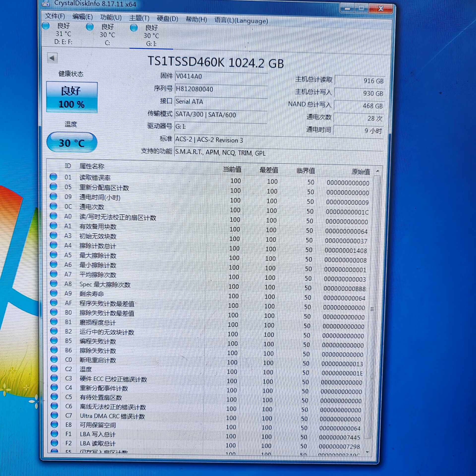Viewport: 476px width, 476px height.
Task: Open the 主题(T) theme menu
Action: click(139, 18)
